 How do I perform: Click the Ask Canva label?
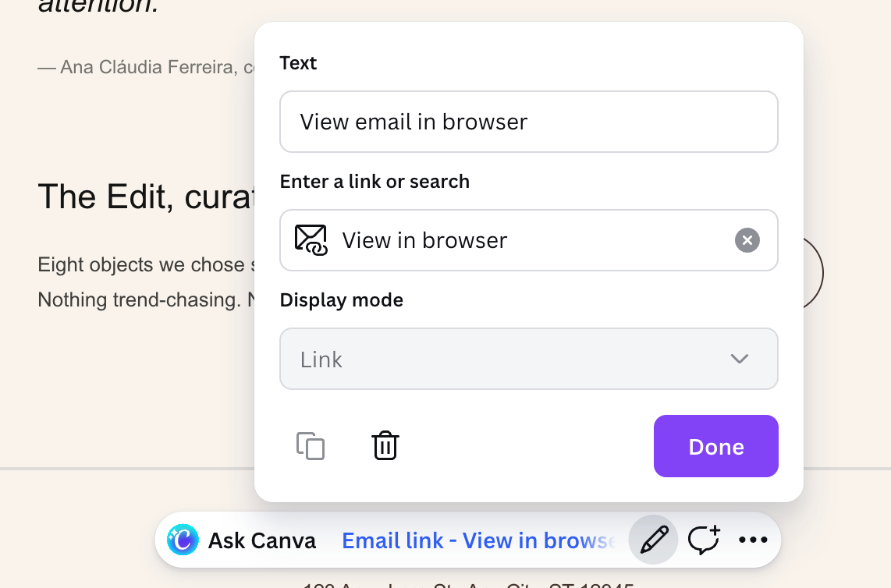point(261,540)
